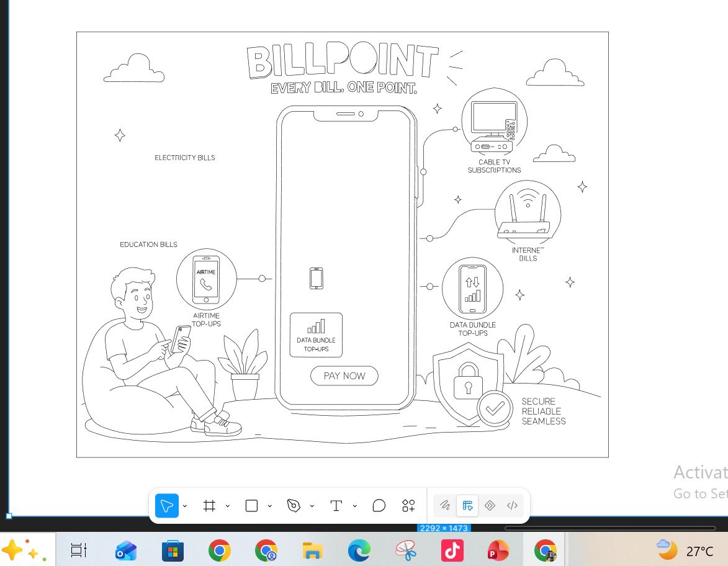The height and width of the screenshot is (566, 728).
Task: Activate the Comment tool
Action: pyautogui.click(x=379, y=506)
